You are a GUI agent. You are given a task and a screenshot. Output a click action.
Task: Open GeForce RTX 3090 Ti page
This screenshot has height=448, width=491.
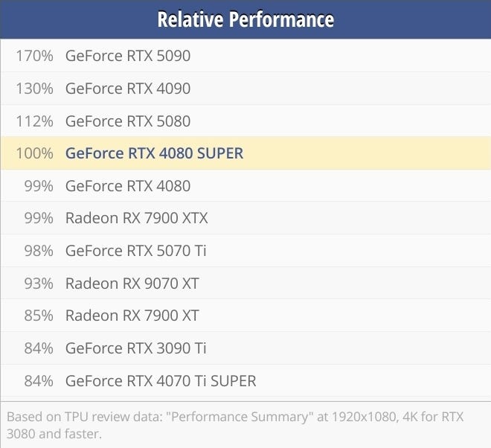135,348
